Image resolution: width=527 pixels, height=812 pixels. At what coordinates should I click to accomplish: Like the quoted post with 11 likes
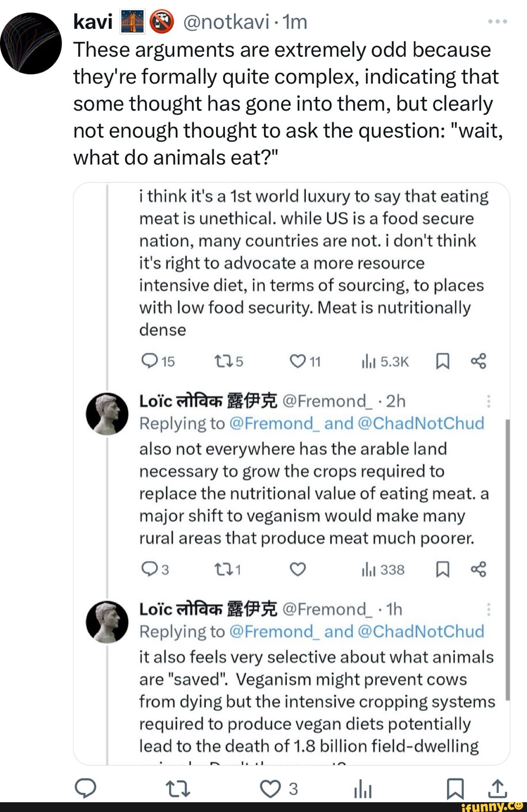tap(297, 361)
